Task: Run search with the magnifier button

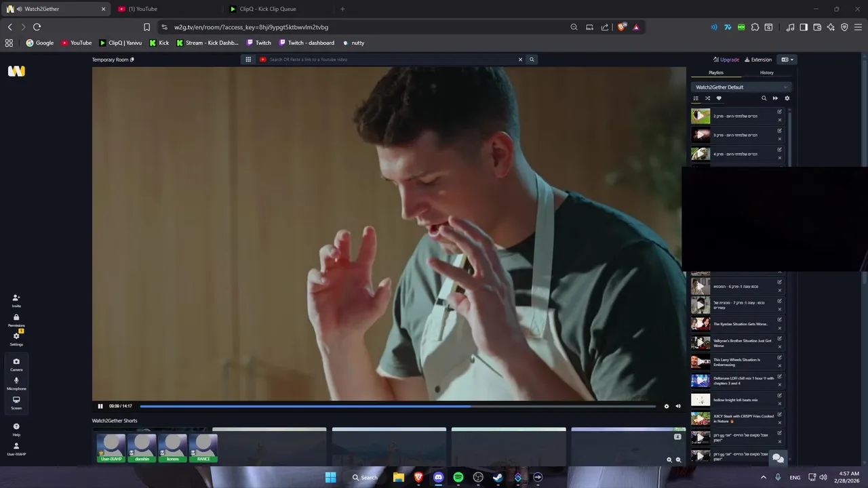Action: [x=532, y=60]
